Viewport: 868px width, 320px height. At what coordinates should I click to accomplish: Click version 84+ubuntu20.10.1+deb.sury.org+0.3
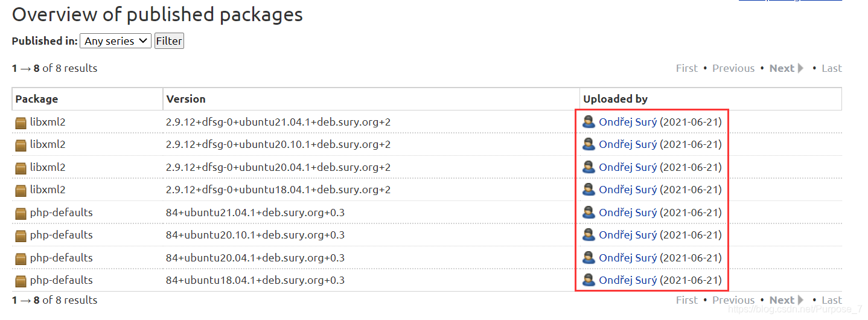(255, 235)
